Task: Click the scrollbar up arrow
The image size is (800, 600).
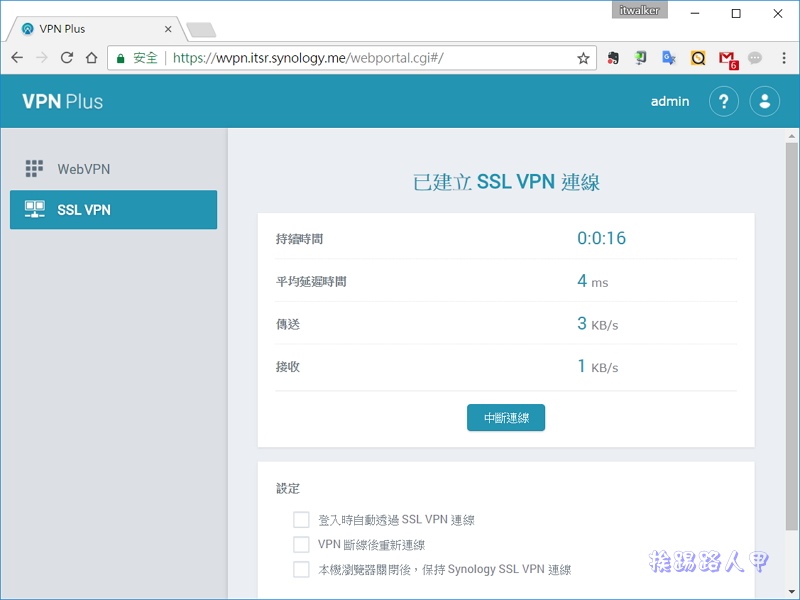Action: point(791,136)
